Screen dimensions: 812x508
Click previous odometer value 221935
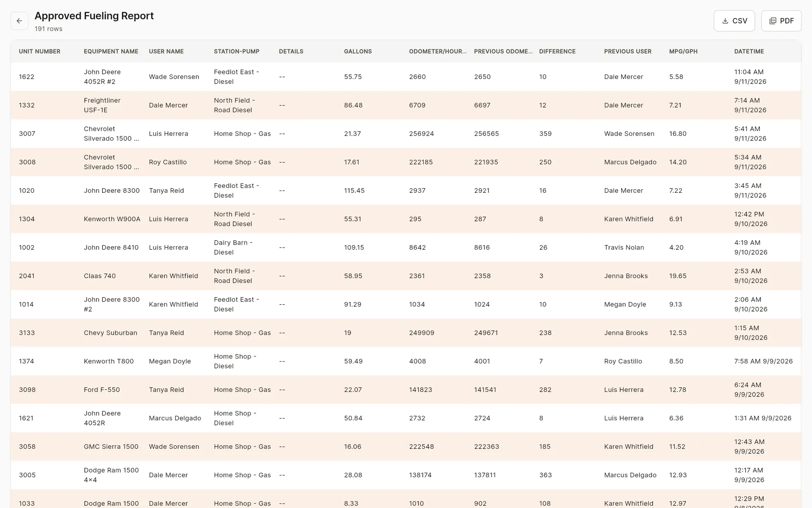coord(486,162)
